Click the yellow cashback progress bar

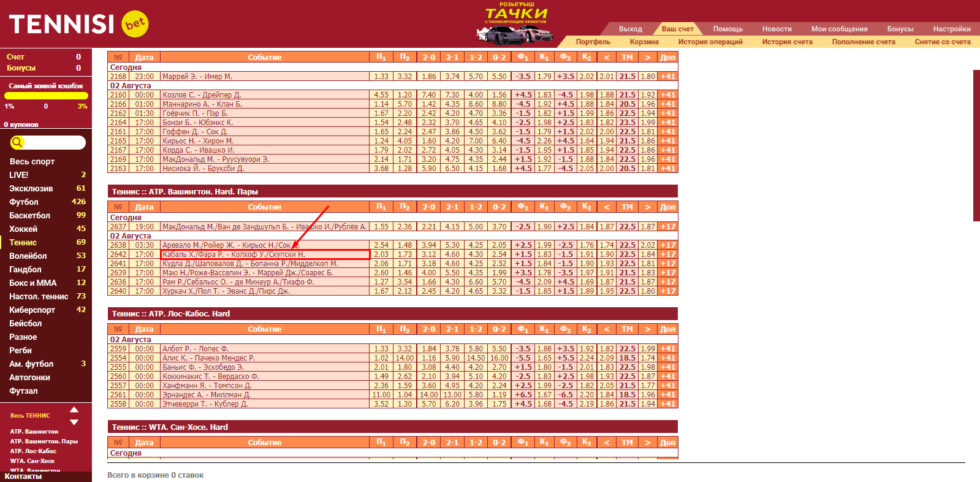46,96
